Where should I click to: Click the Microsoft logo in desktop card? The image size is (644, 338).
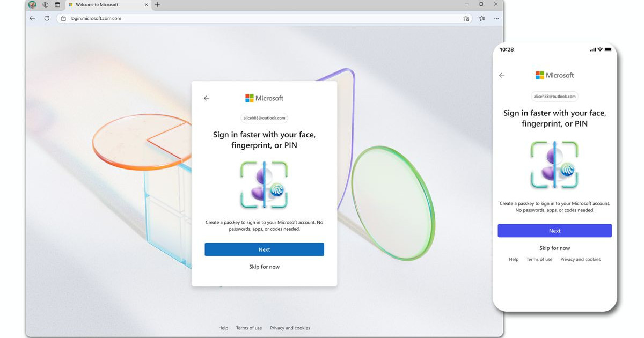click(264, 98)
